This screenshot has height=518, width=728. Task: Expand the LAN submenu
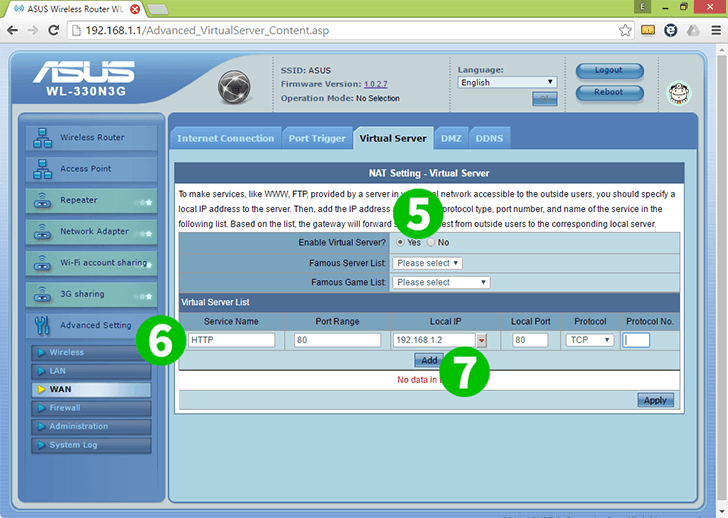pos(91,371)
